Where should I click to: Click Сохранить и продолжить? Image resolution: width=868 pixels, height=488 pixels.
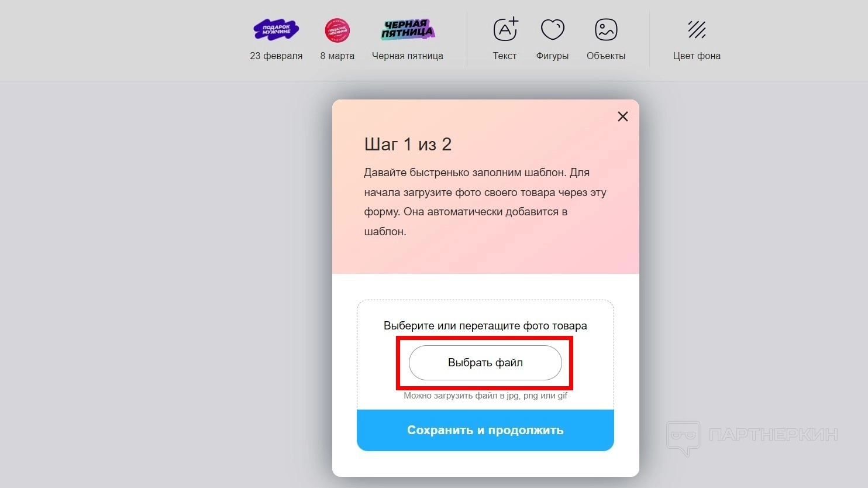(x=485, y=430)
